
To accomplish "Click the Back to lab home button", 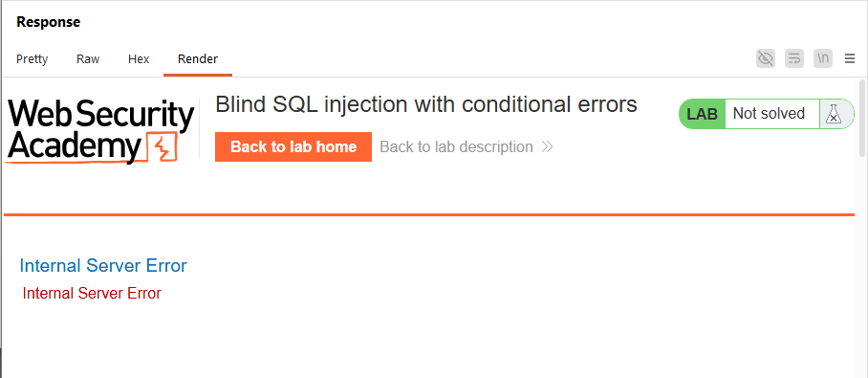I will tap(293, 146).
